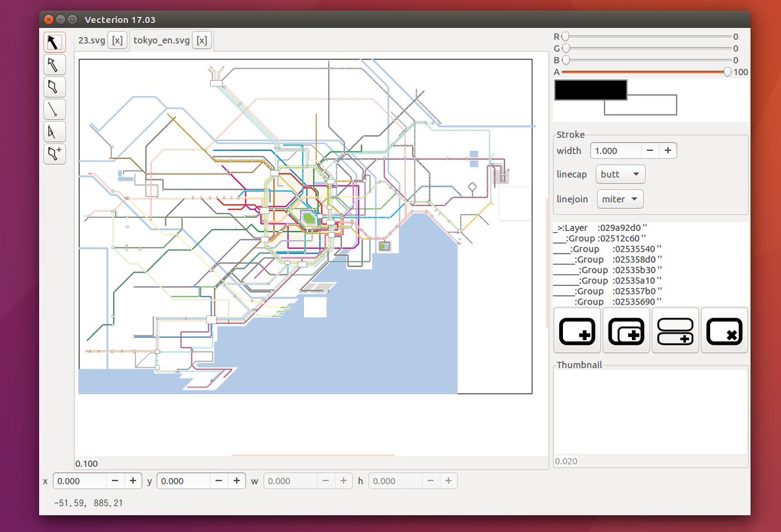The height and width of the screenshot is (532, 781).
Task: Click the delete layer button
Action: pyautogui.click(x=724, y=330)
